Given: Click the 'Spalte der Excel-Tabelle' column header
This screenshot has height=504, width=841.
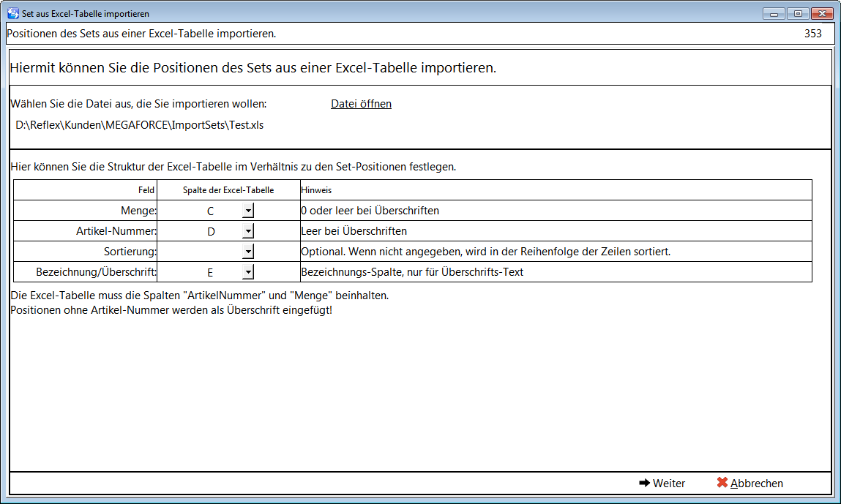Looking at the screenshot, I should pos(228,190).
